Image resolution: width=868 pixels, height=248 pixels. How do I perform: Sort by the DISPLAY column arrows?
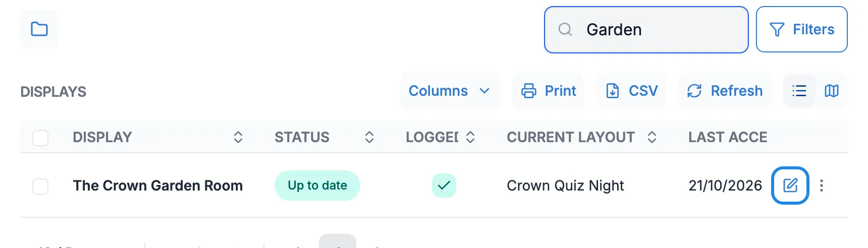point(238,137)
